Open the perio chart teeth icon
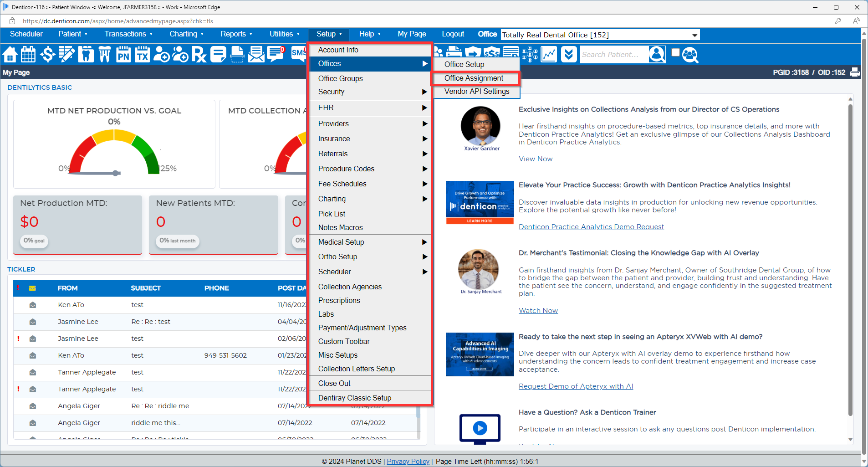Screen dimensions: 868x467 click(105, 55)
